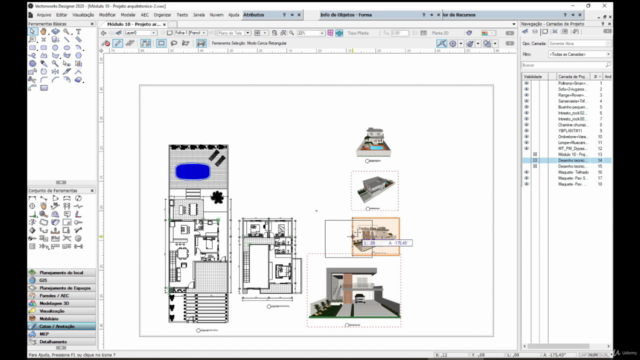Viewport: 640px width, 360px height.
Task: Toggle visibility eye of YBPLANT#11 layer
Action: (x=527, y=131)
